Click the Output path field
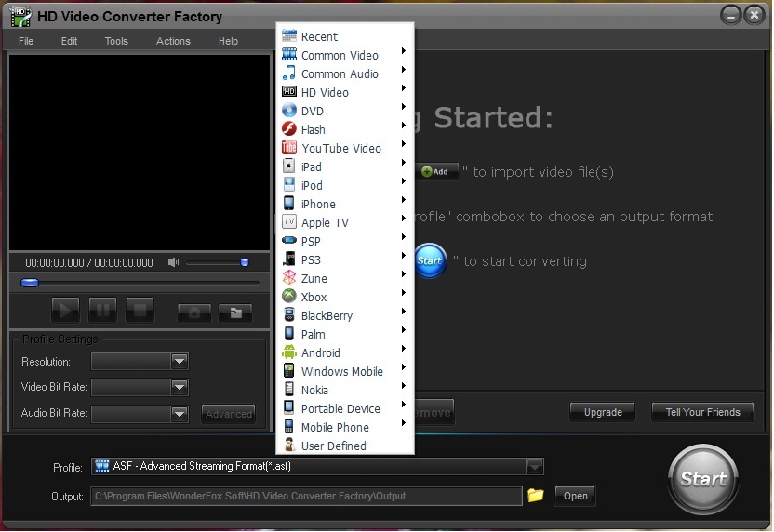774x532 pixels. 306,496
